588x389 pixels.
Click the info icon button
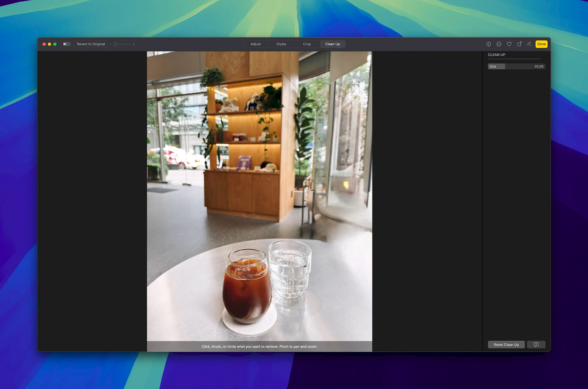tap(489, 44)
